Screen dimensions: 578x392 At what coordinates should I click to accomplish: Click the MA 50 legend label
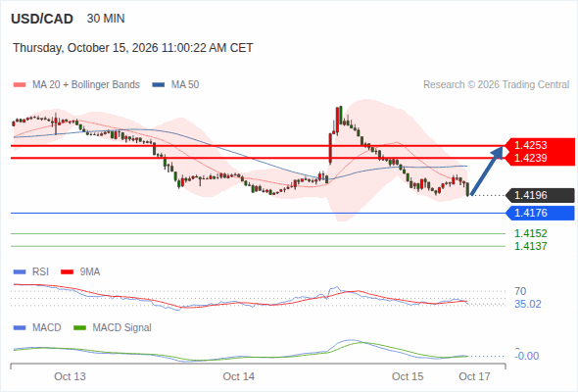(x=185, y=85)
